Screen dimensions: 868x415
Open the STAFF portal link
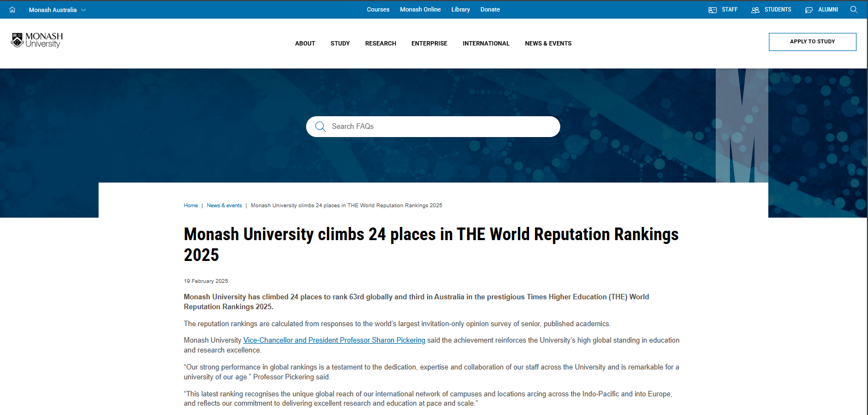click(x=729, y=10)
